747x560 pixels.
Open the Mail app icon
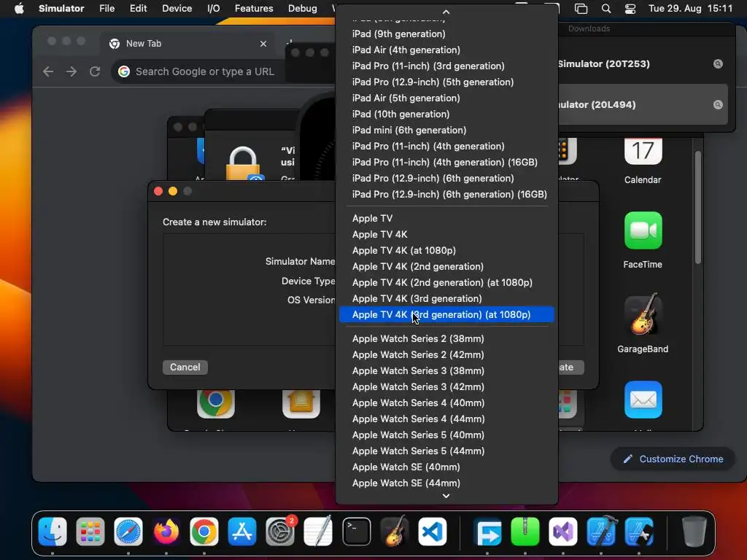(x=643, y=400)
